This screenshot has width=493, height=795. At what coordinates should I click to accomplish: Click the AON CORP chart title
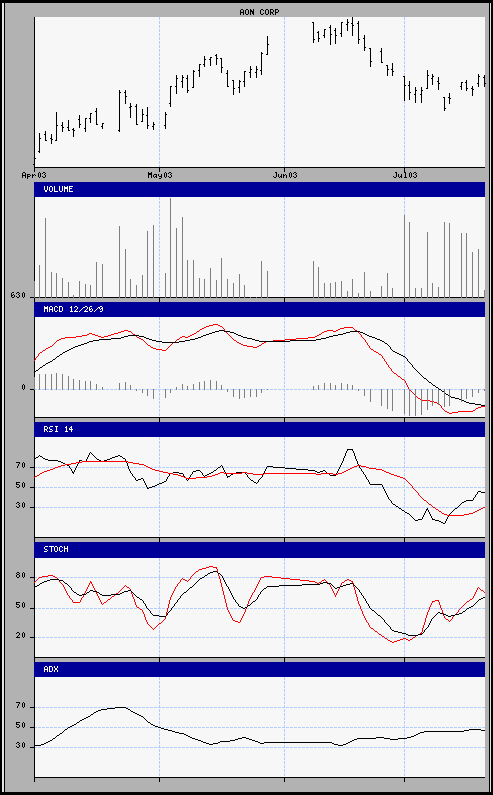(259, 12)
